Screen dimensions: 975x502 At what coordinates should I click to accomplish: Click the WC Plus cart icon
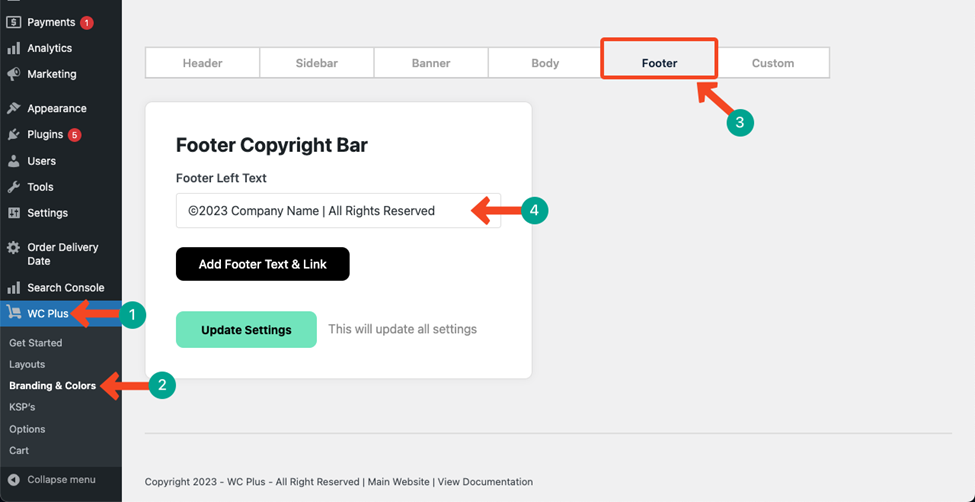[13, 313]
